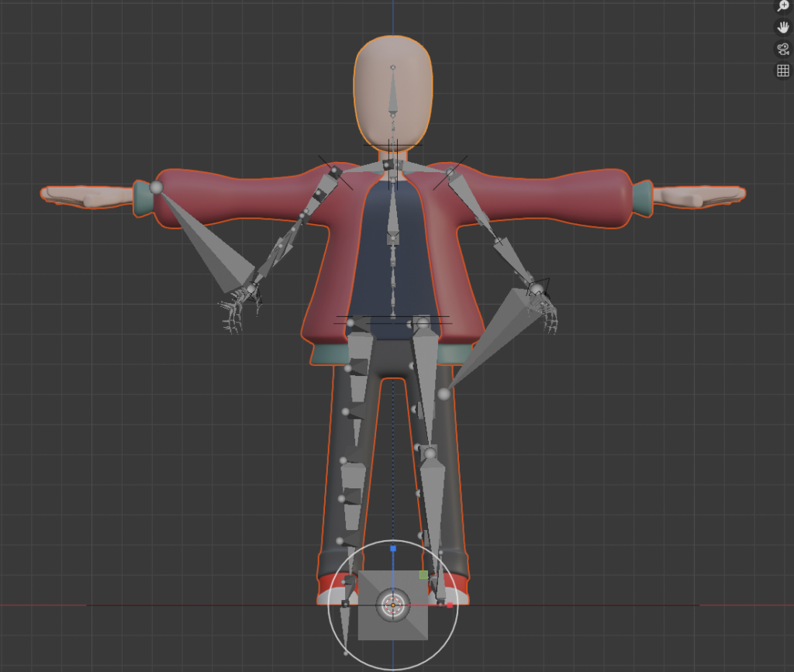This screenshot has width=794, height=672.
Task: Switch perspective/orthographic with the grid icon
Action: coord(782,71)
